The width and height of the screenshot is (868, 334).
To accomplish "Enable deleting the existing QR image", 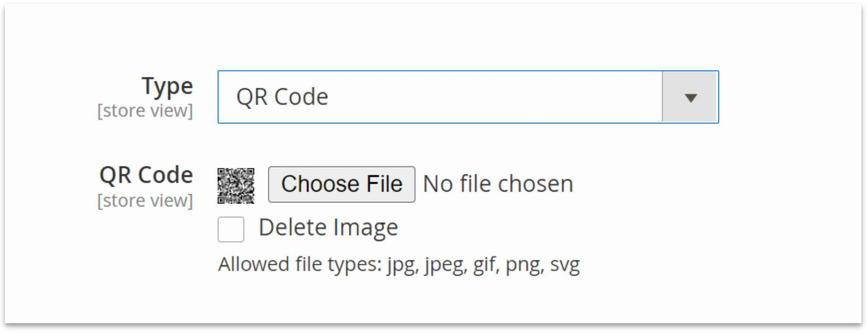I will 231,229.
